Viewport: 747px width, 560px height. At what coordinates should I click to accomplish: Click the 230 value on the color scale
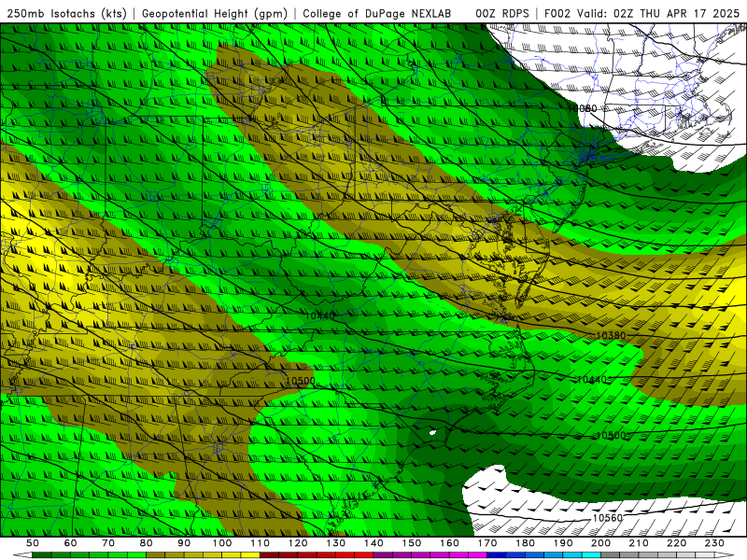pos(714,543)
